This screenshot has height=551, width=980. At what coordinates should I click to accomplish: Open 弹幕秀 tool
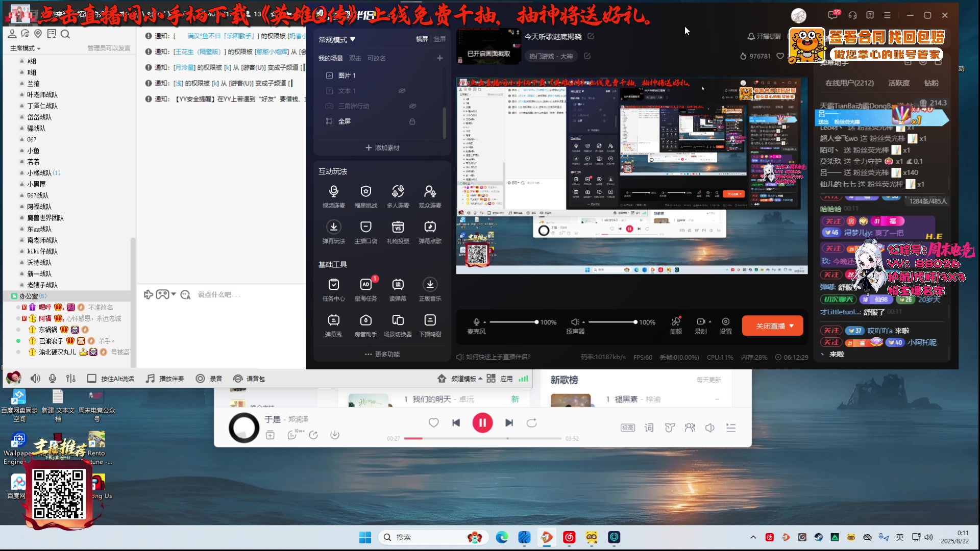(x=334, y=325)
